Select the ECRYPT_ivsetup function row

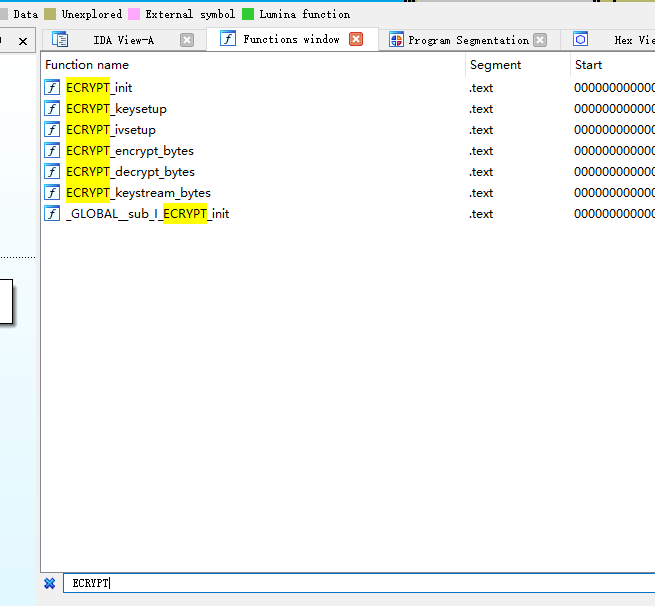pyautogui.click(x=348, y=129)
